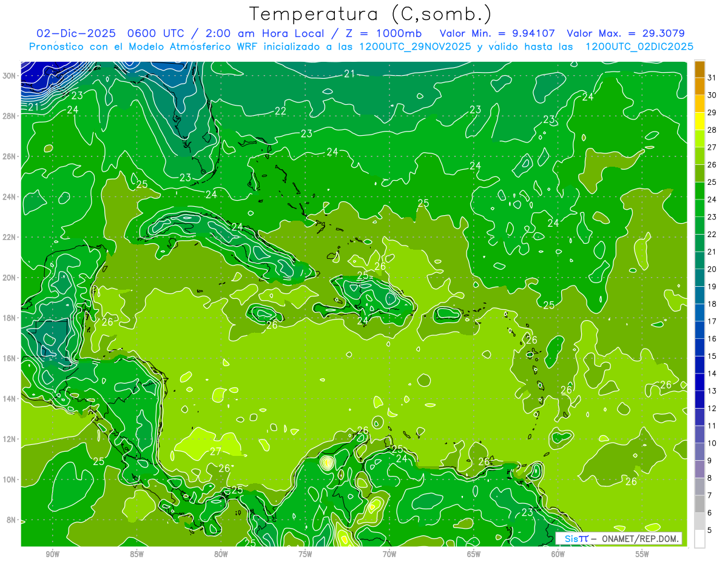Click the "12N" latitude axis label
The width and height of the screenshot is (728, 562).
[10, 439]
